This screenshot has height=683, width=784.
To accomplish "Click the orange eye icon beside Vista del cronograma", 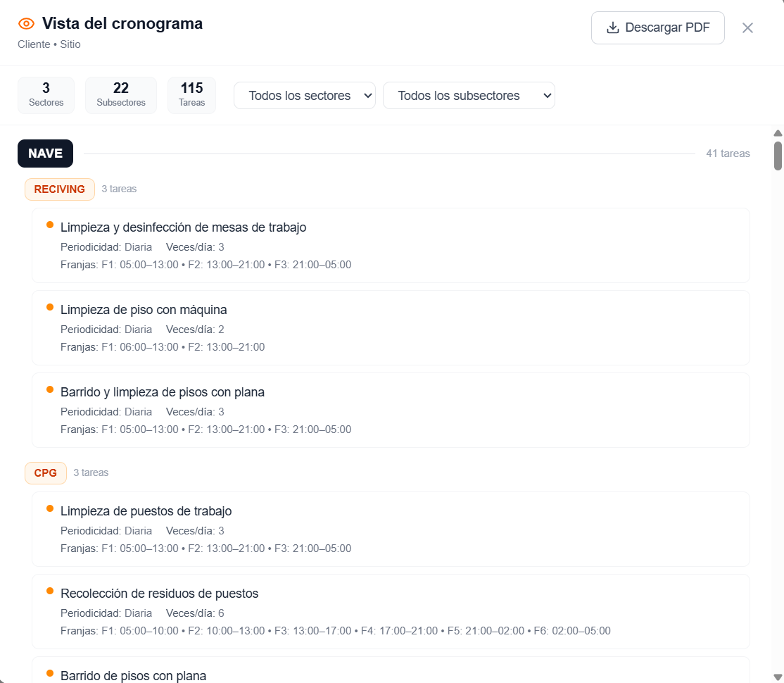I will 26,23.
